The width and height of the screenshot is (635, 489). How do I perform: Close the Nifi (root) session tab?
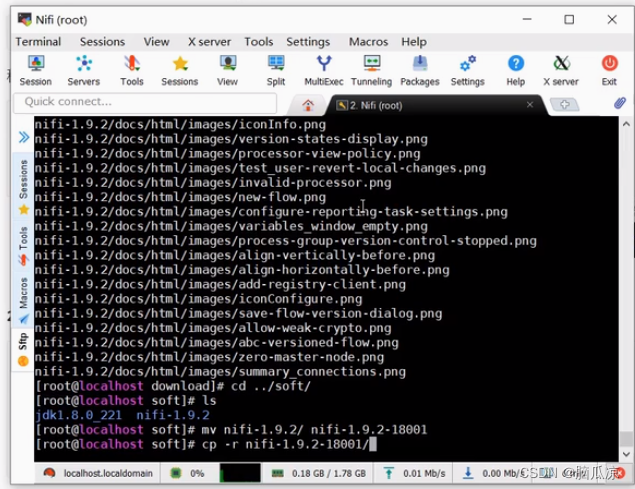click(x=530, y=105)
